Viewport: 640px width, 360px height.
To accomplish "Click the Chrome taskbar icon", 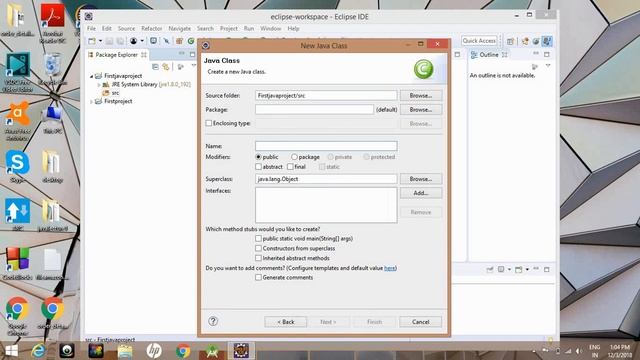I will [x=183, y=351].
